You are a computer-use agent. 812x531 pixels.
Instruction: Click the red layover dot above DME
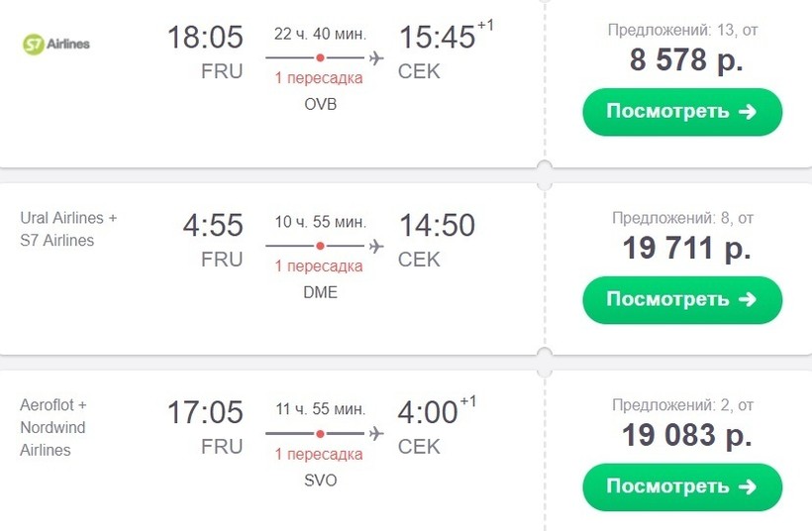[320, 245]
